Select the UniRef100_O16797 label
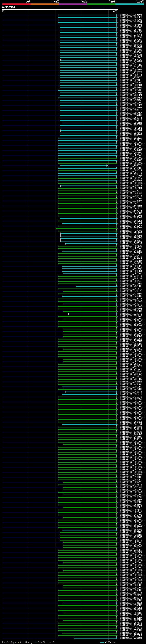 131,201
